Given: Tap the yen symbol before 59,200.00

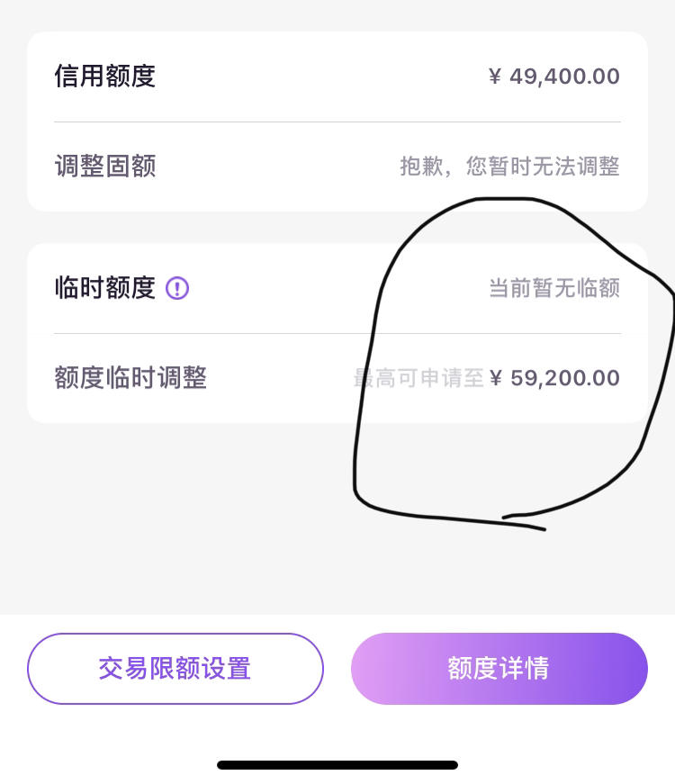Looking at the screenshot, I should (496, 378).
